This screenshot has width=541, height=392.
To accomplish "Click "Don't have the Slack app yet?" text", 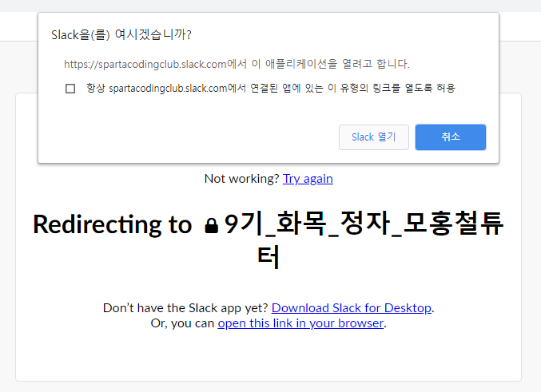I will tap(185, 308).
